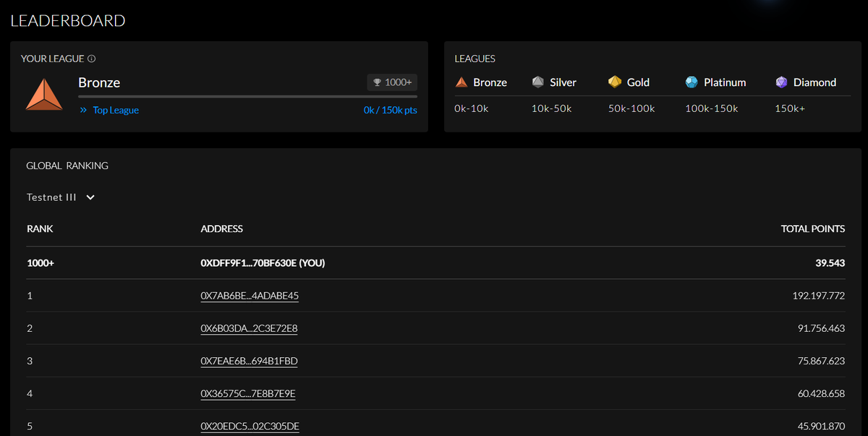Click the Platinum gem icon in Leagues
Viewport: 868px width, 436px height.
(692, 82)
